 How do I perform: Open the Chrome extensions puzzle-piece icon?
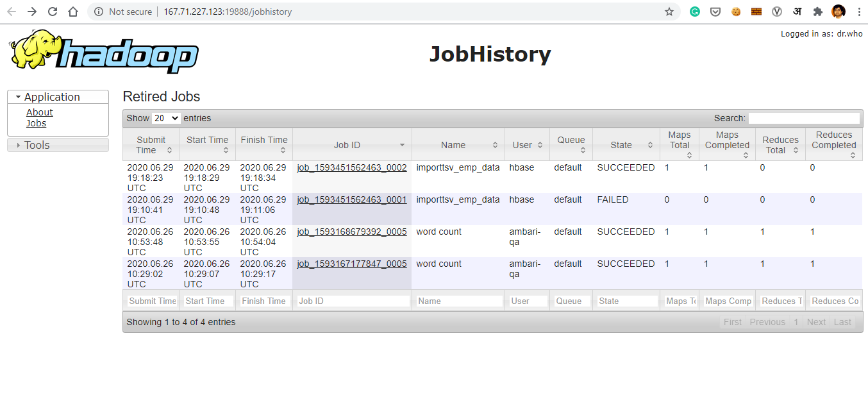pos(817,12)
